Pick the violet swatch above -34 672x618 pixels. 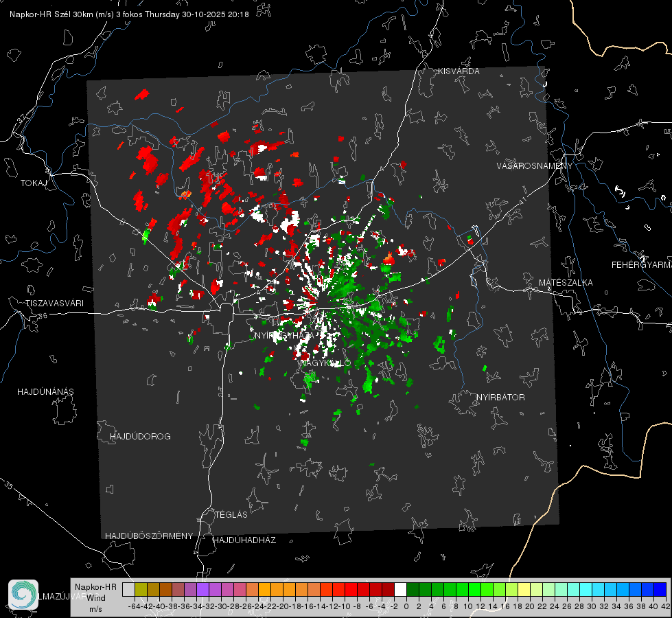202,589
